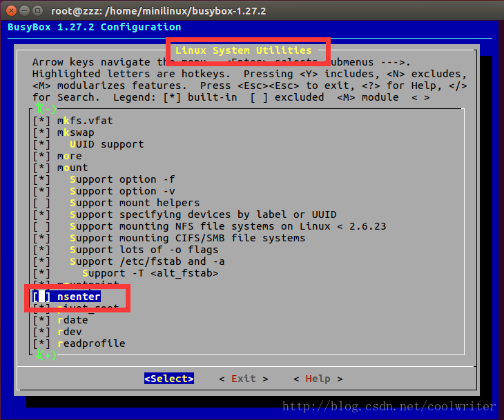Toggle the mount applet checkbox
This screenshot has height=420, width=504.
tap(41, 168)
